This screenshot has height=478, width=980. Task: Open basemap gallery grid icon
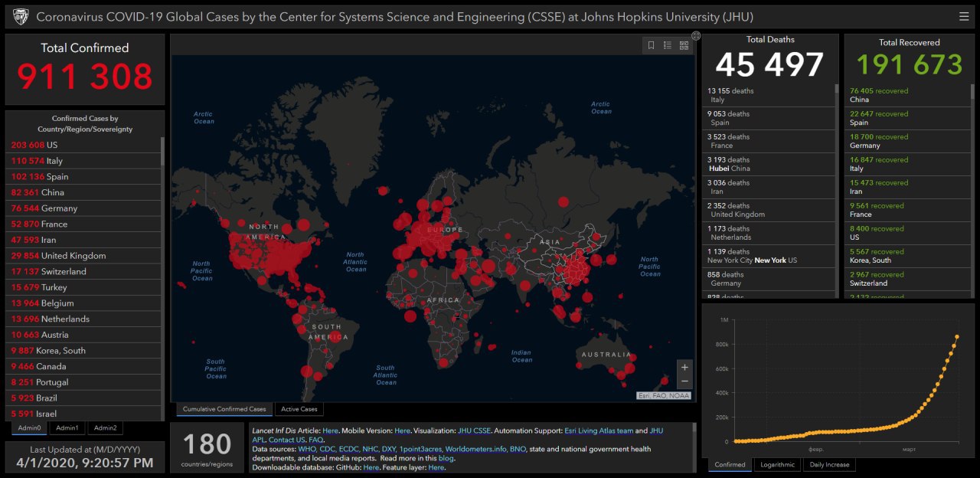[x=684, y=45]
